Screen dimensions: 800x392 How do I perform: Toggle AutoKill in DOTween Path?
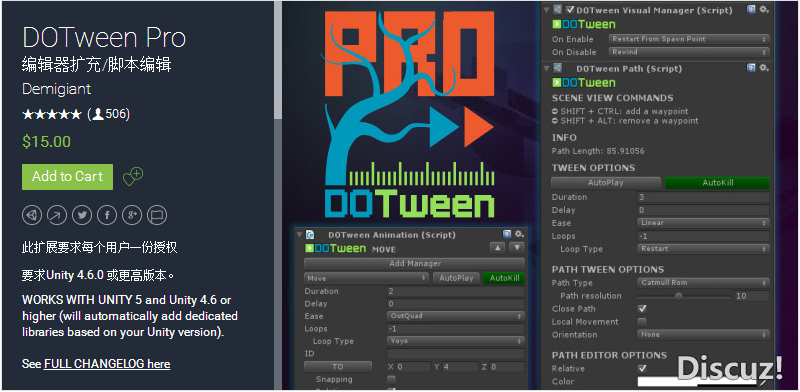point(717,183)
